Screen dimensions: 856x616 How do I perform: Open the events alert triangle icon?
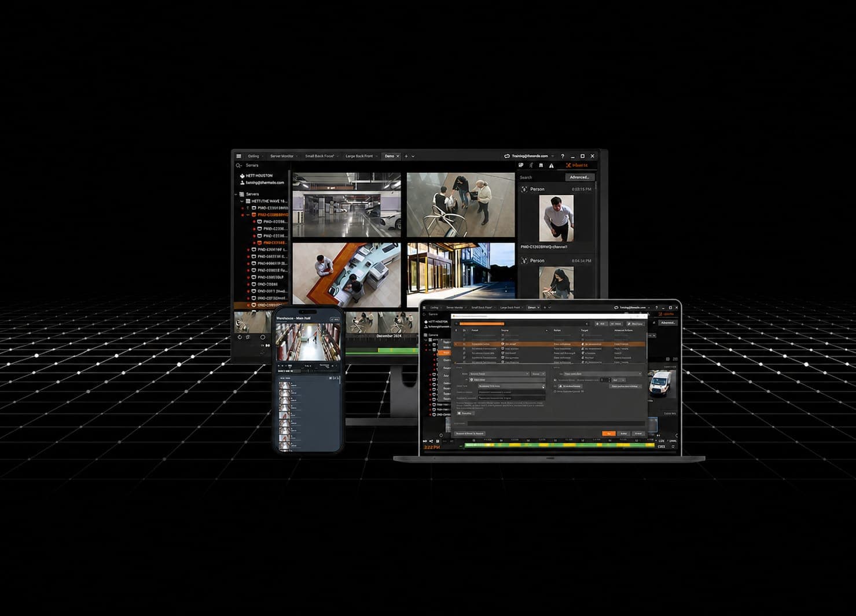tap(551, 166)
